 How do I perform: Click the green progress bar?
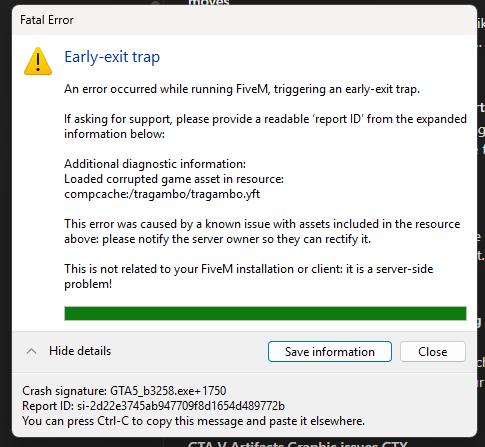point(265,313)
